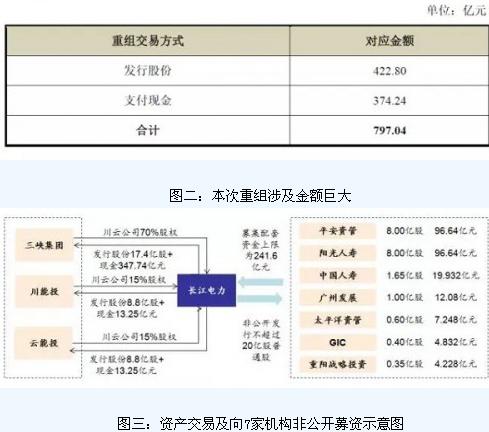Click the '川云公司70%股权' arrow label

point(140,232)
